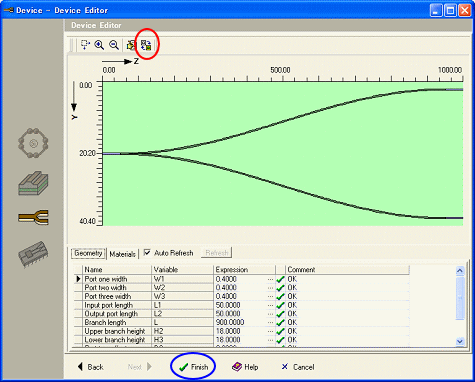Viewport: 475px width, 382px height.
Task: Click the red-circled toolbar icon
Action: 146,45
